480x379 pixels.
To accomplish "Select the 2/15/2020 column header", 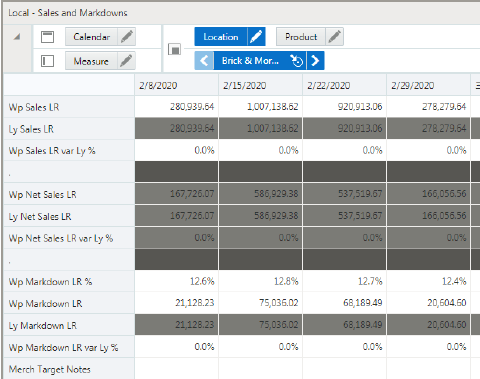I will [x=261, y=85].
